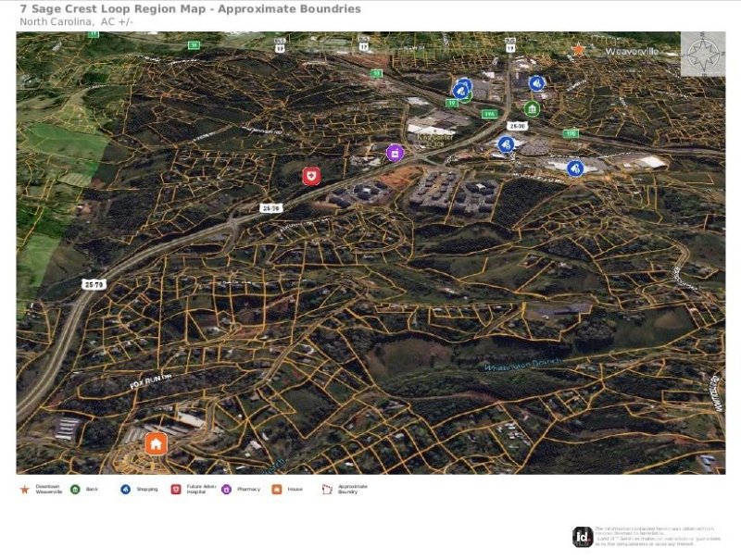Viewport: 741px width, 560px height.
Task: Click the Shopping icon in legend
Action: point(125,489)
